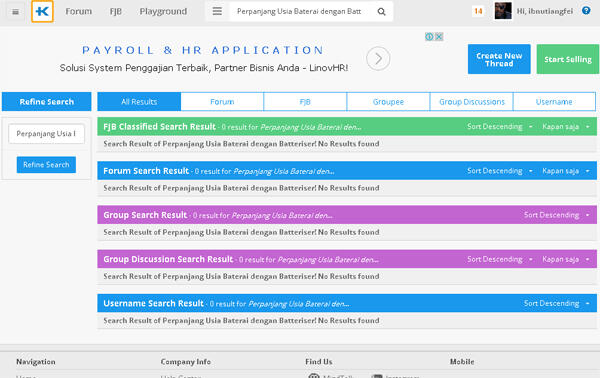
Task: Open Kapan saja in Group Discussion results
Action: [566, 259]
